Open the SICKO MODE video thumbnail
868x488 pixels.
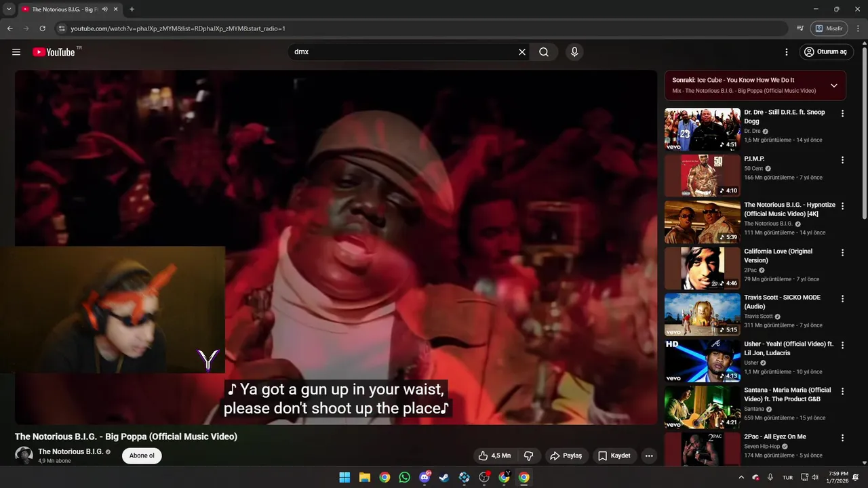703,314
